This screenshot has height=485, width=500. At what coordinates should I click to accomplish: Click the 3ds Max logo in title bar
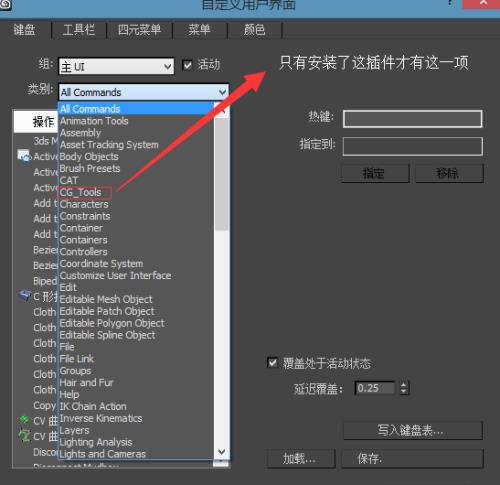(x=5, y=4)
